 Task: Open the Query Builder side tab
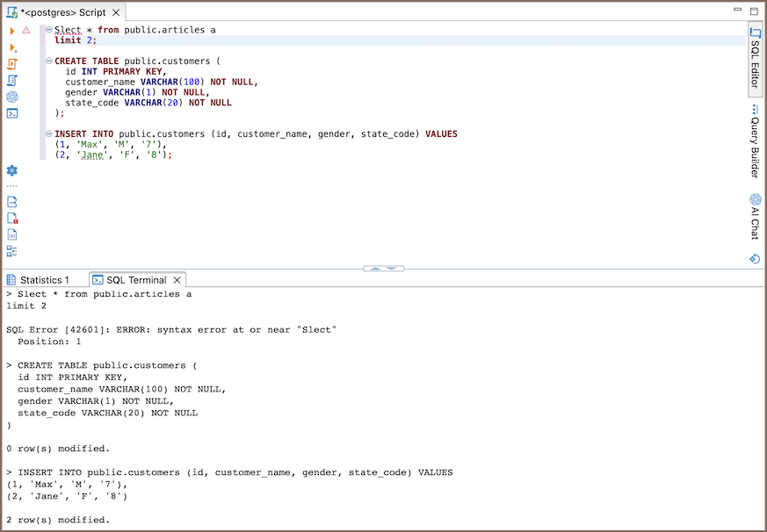pos(755,140)
